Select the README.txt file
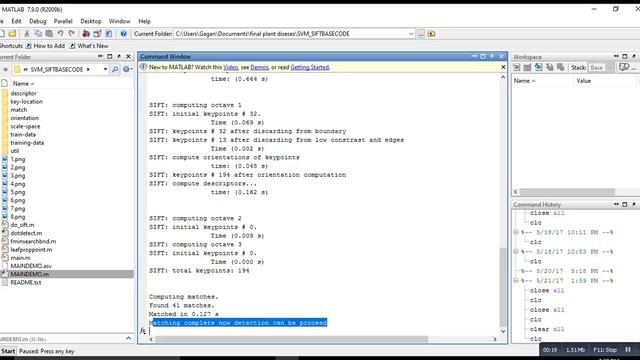Viewport: 640px width, 360px height. tap(25, 282)
